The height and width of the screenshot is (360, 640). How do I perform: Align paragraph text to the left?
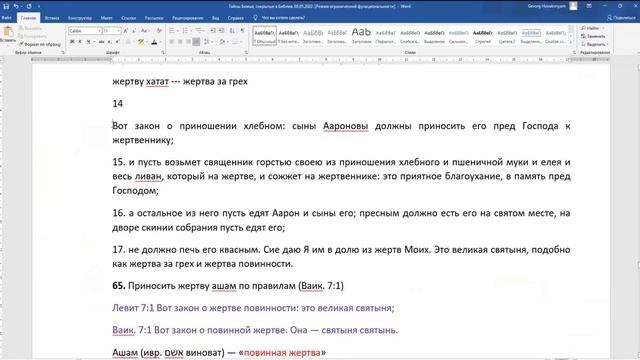pyautogui.click(x=171, y=42)
